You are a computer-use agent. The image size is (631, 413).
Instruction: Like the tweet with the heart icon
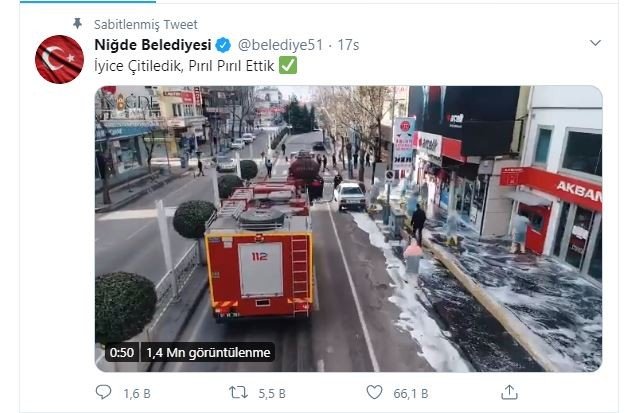[x=374, y=392]
